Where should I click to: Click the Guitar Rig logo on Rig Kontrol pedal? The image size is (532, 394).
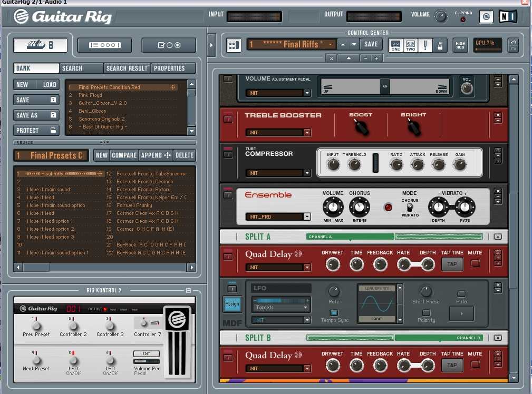pyautogui.click(x=178, y=319)
